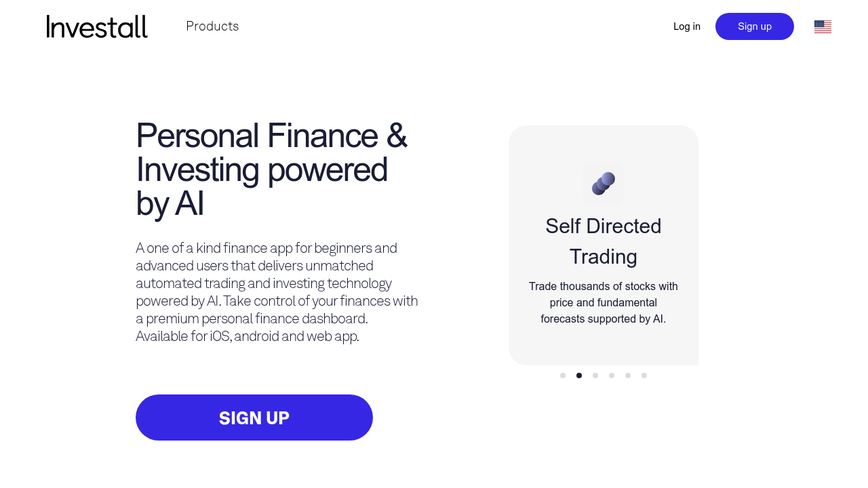Select the fourth carousel dot

[x=611, y=375]
